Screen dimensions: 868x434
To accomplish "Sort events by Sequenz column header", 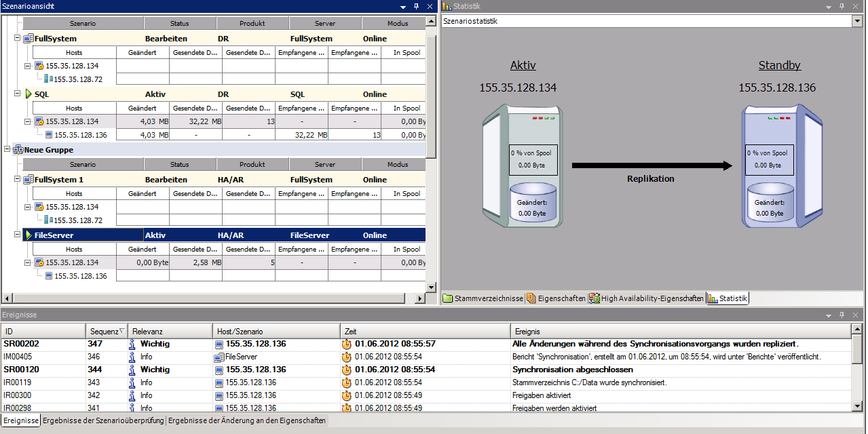I will 107,331.
